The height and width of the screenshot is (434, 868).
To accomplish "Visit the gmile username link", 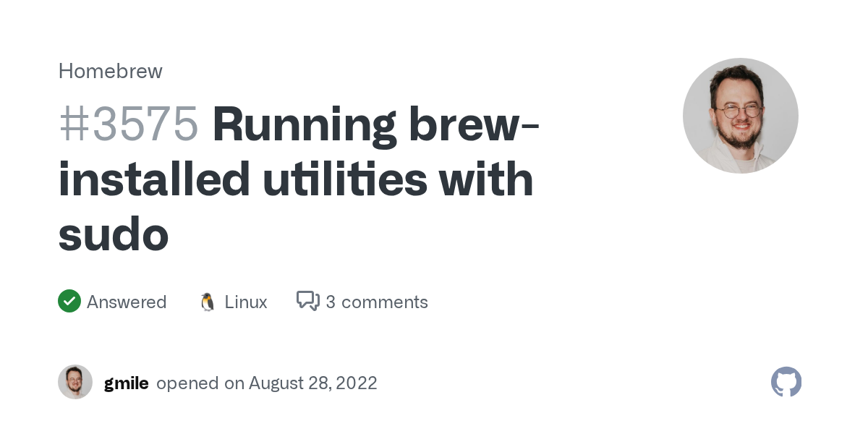I will tap(126, 383).
